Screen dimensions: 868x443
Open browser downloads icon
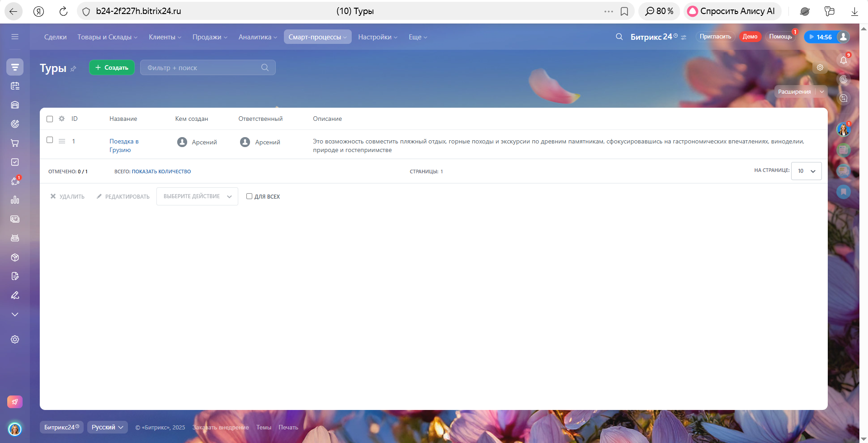click(x=854, y=11)
